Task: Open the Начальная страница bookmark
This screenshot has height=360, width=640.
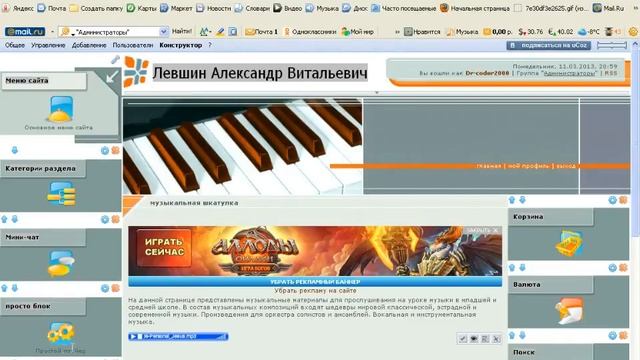Action: point(475,8)
